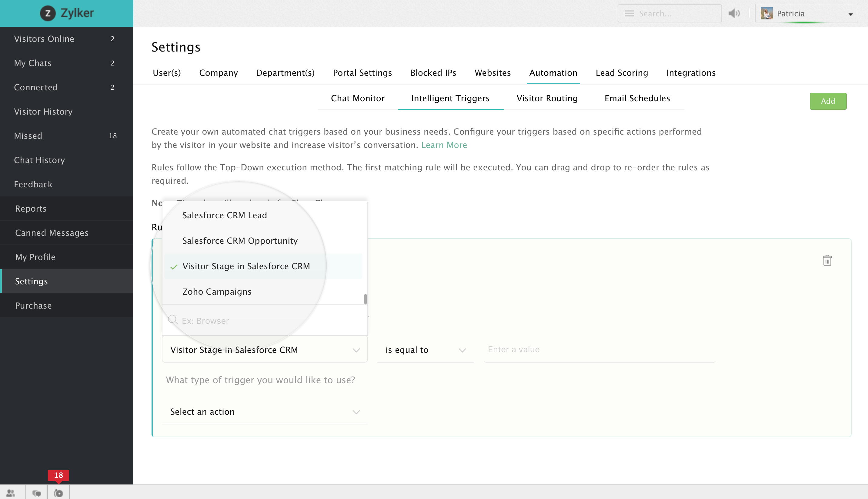Click the Settings page heading
Image resolution: width=868 pixels, height=499 pixels.
pos(176,47)
